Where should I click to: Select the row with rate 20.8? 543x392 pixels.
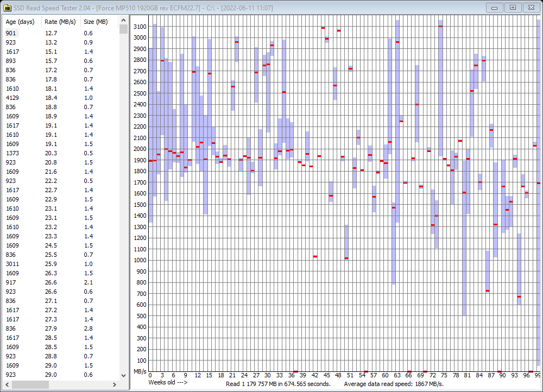pyautogui.click(x=61, y=162)
